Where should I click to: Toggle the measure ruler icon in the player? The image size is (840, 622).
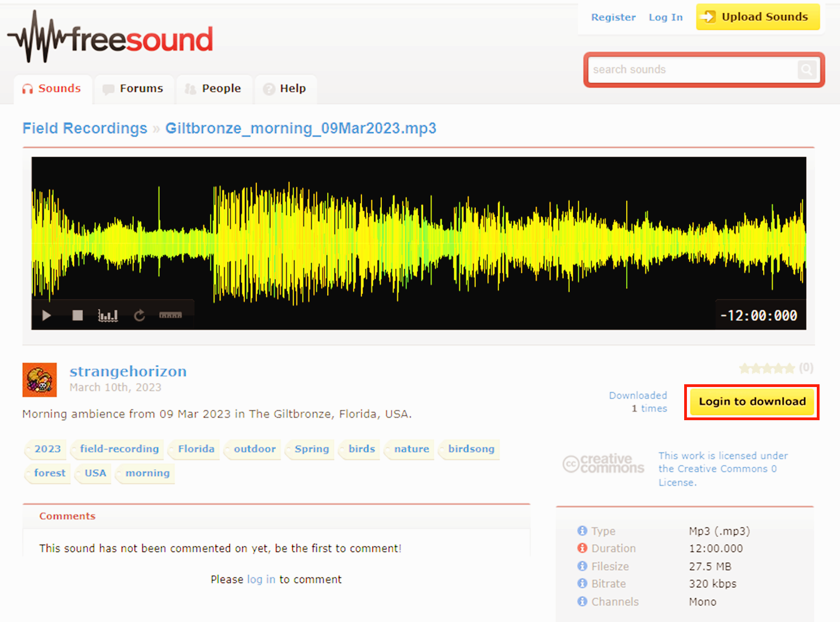pos(170,315)
